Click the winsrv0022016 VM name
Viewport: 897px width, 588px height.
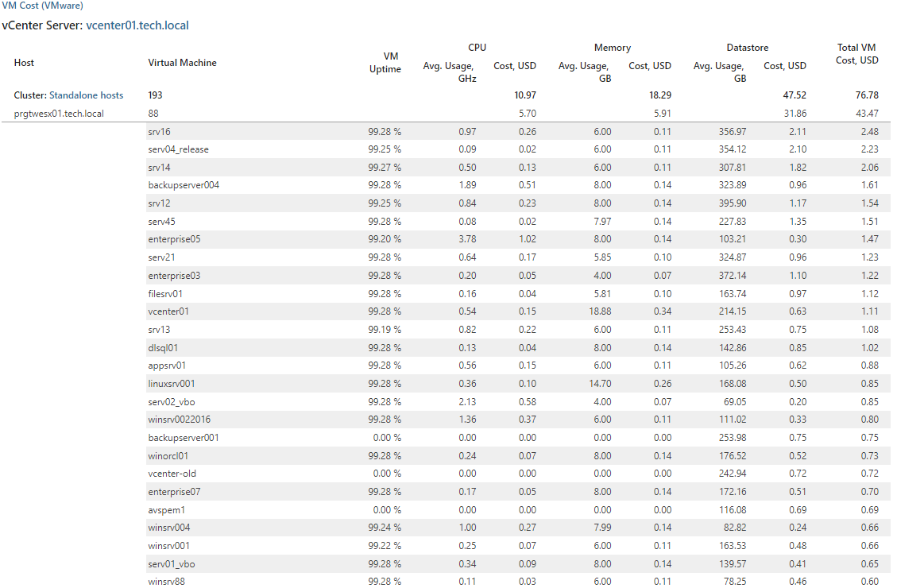(x=179, y=420)
